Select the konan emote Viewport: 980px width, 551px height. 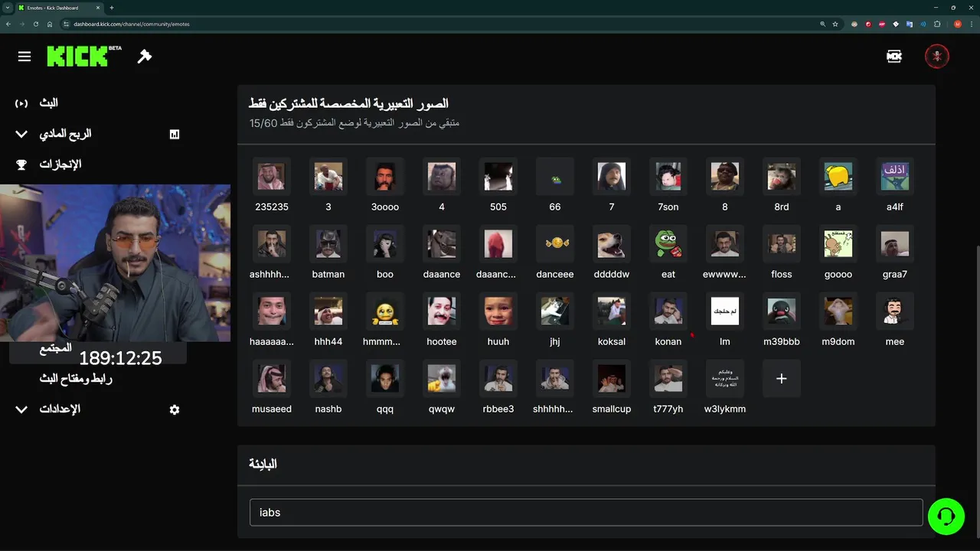click(x=668, y=311)
